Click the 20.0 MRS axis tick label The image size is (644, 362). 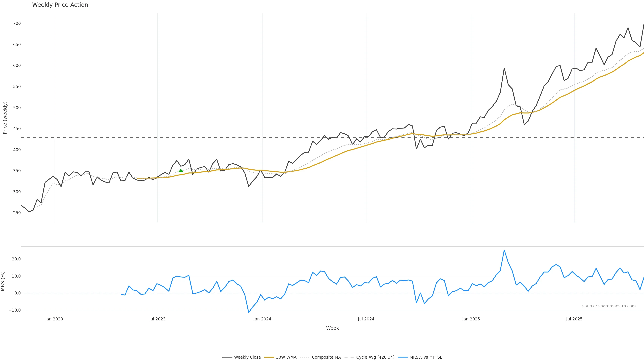[x=16, y=259]
